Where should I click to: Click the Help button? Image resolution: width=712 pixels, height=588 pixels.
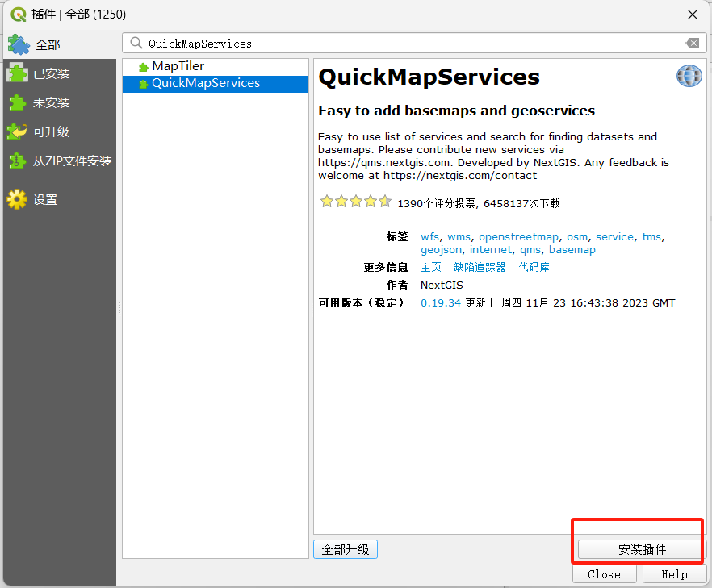tap(674, 574)
